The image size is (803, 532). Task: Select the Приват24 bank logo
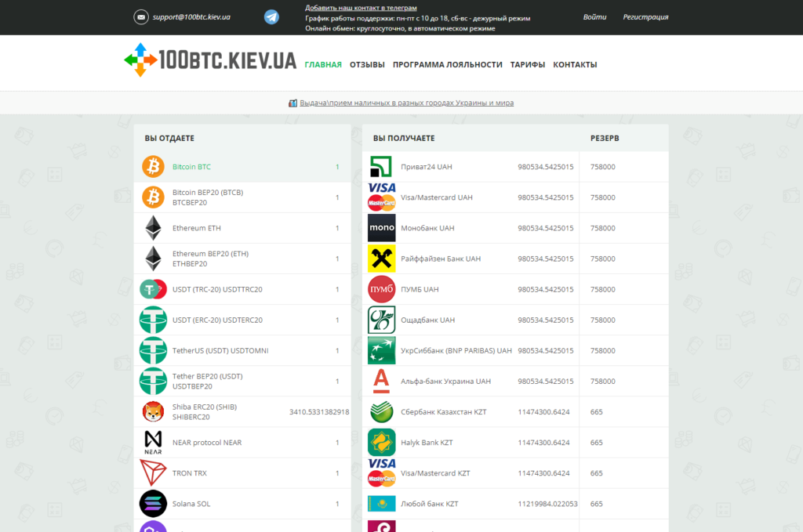point(382,167)
